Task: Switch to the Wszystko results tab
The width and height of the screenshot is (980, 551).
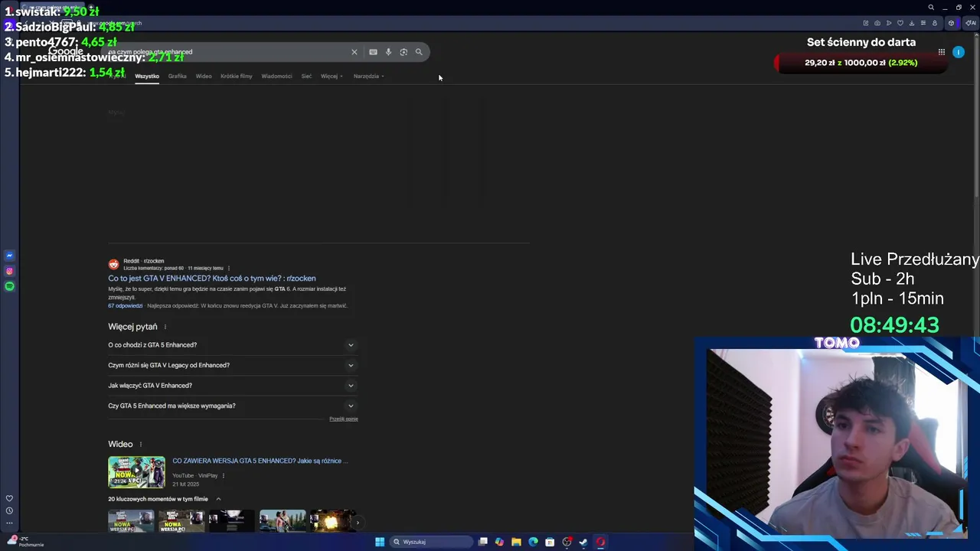Action: coord(147,76)
